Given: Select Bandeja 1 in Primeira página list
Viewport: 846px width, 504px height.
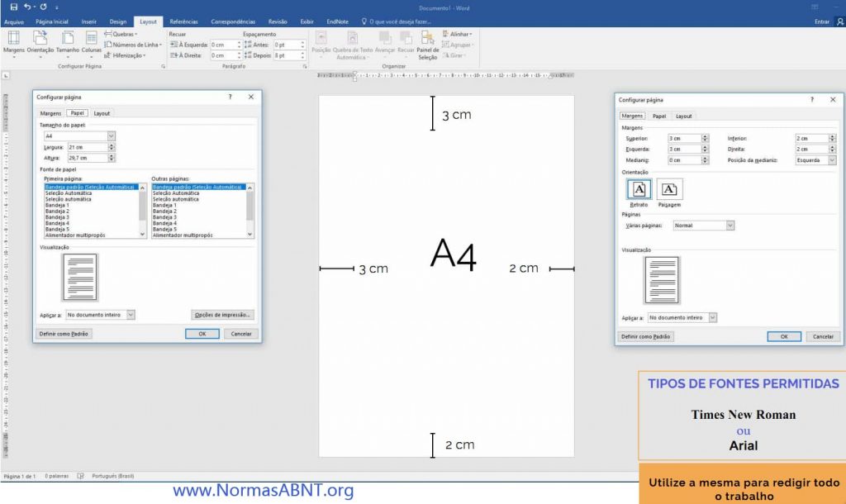Looking at the screenshot, I should [58, 205].
